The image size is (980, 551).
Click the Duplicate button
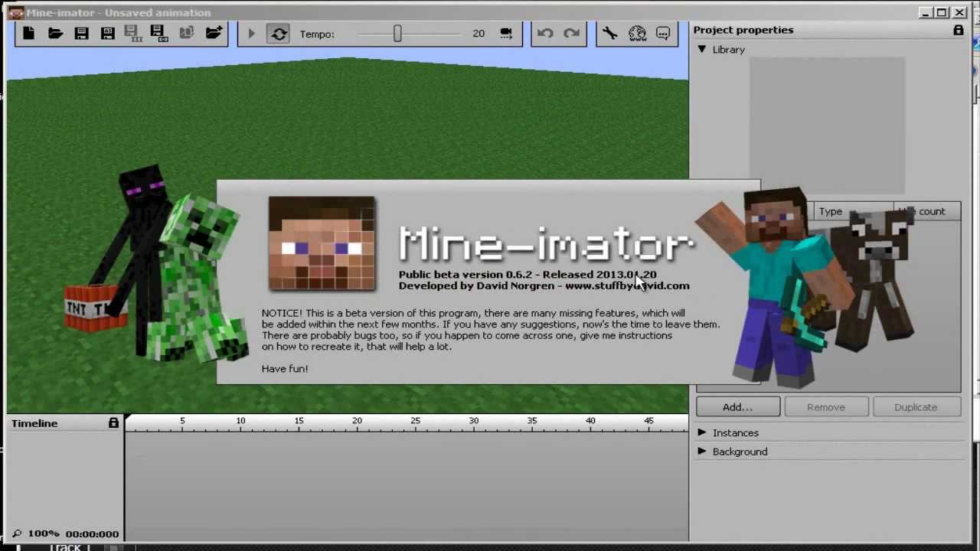point(916,407)
